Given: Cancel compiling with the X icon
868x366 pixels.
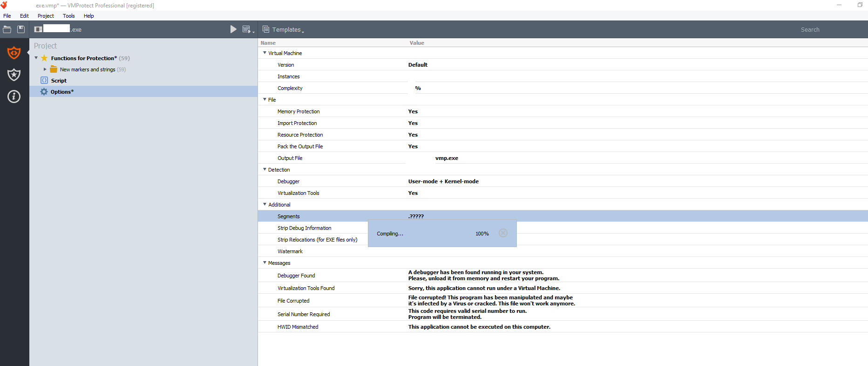Looking at the screenshot, I should pyautogui.click(x=503, y=233).
